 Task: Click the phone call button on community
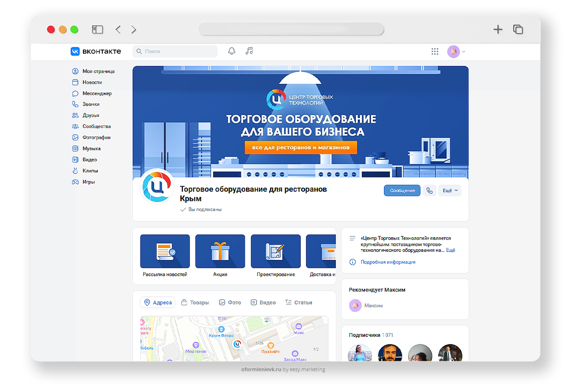coord(429,190)
